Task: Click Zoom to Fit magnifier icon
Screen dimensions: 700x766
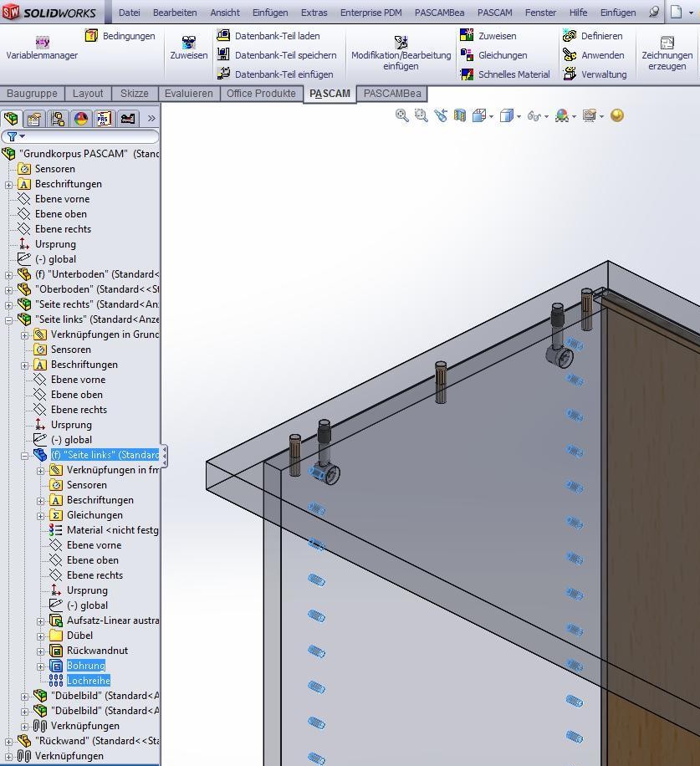Action: [401, 116]
